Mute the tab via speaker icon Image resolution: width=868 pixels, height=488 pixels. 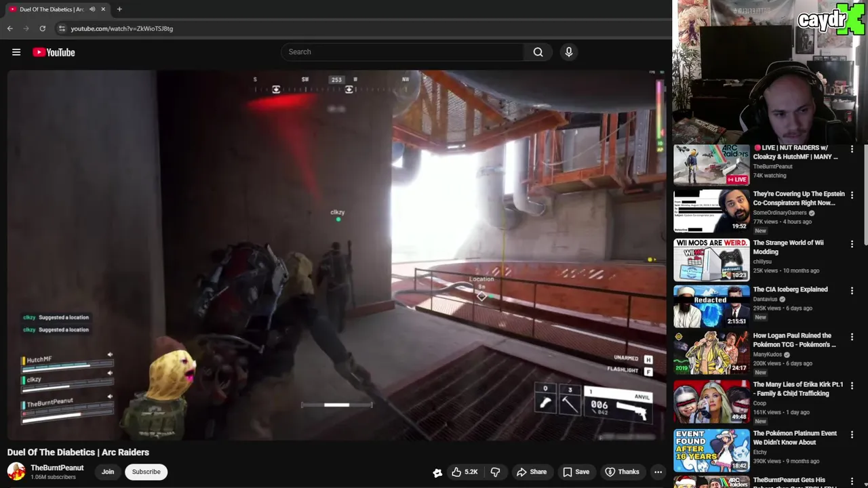(x=92, y=9)
